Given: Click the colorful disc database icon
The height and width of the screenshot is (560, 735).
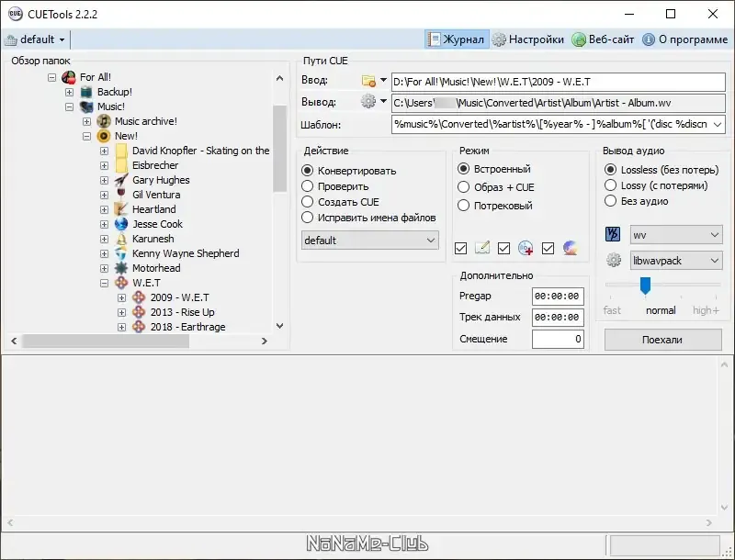Looking at the screenshot, I should tap(570, 248).
